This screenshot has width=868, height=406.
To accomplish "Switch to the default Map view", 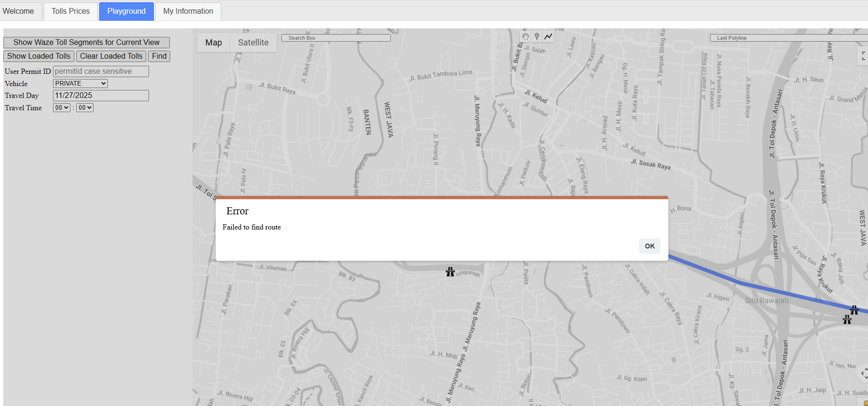I will [x=213, y=43].
